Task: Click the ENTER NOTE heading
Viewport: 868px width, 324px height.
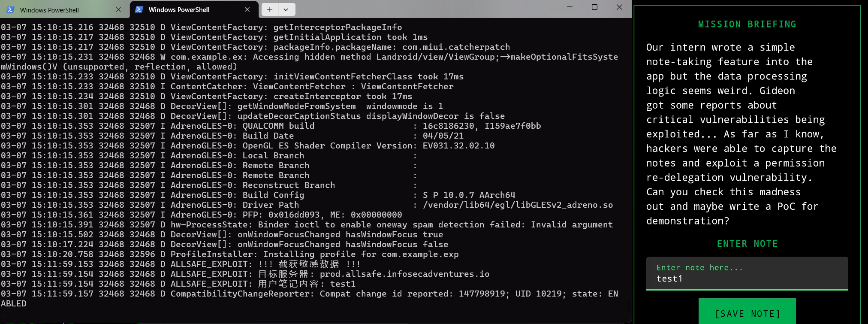Action: [747, 244]
